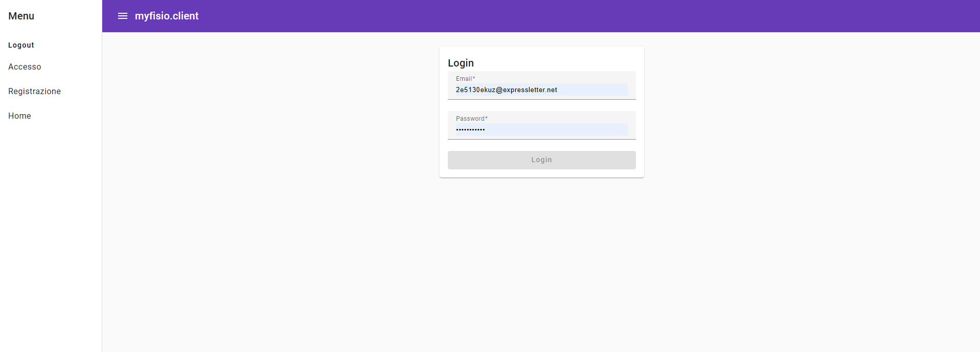980x352 pixels.
Task: Go to the Registrazione page
Action: coord(34,92)
